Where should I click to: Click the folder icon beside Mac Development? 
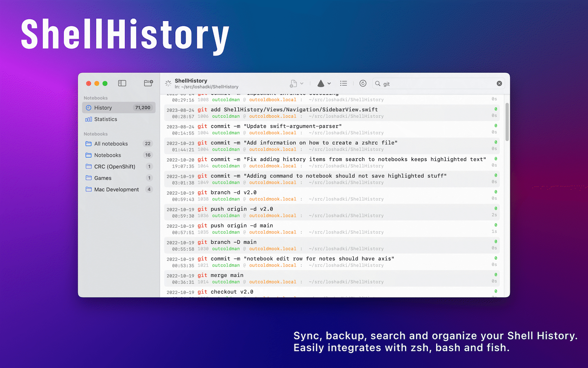(89, 189)
